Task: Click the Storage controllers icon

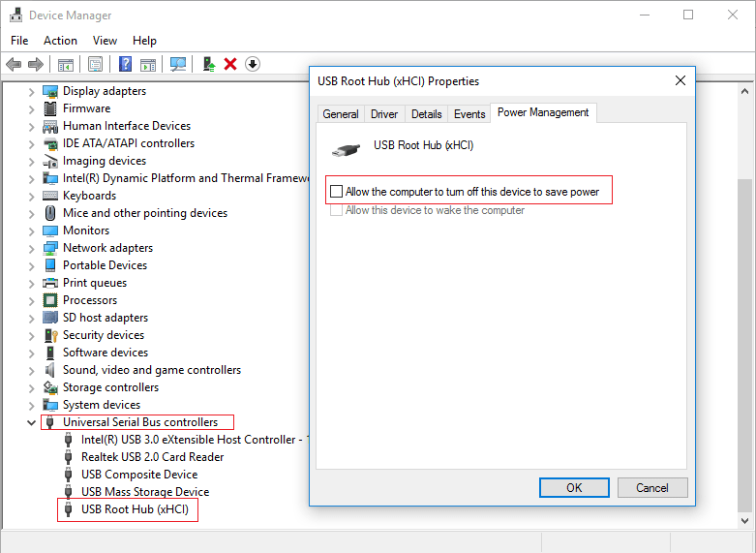Action: [x=50, y=387]
